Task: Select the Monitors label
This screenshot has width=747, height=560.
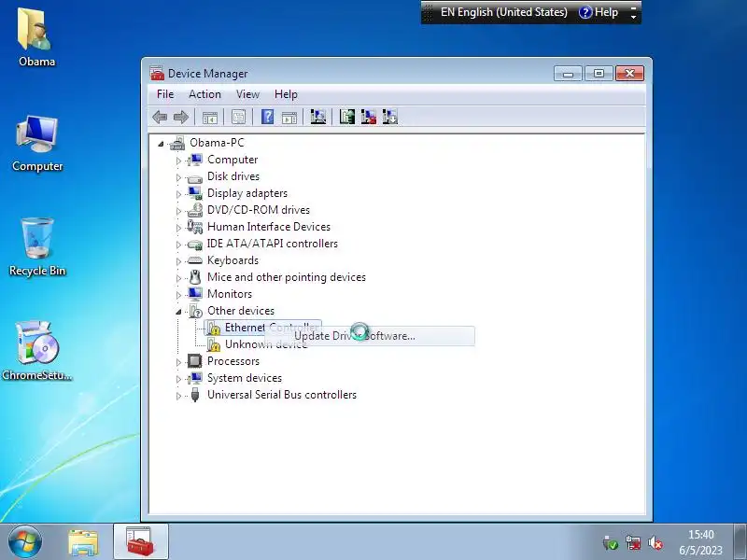Action: coord(229,294)
